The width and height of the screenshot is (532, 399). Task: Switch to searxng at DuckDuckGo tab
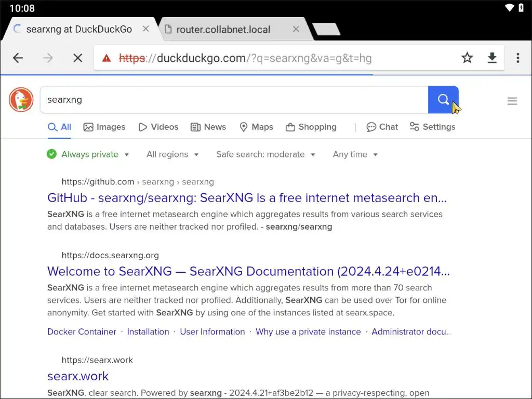(x=79, y=29)
